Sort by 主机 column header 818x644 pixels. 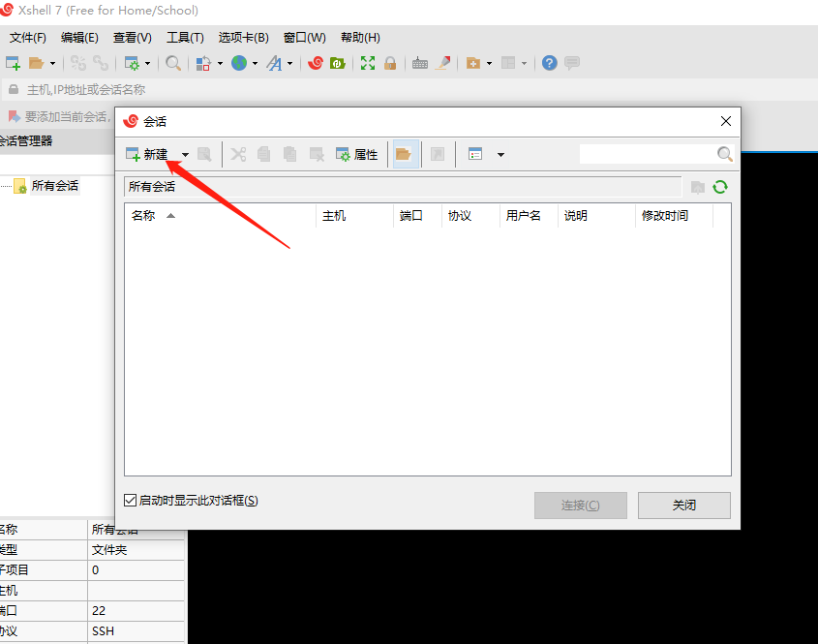click(x=354, y=216)
